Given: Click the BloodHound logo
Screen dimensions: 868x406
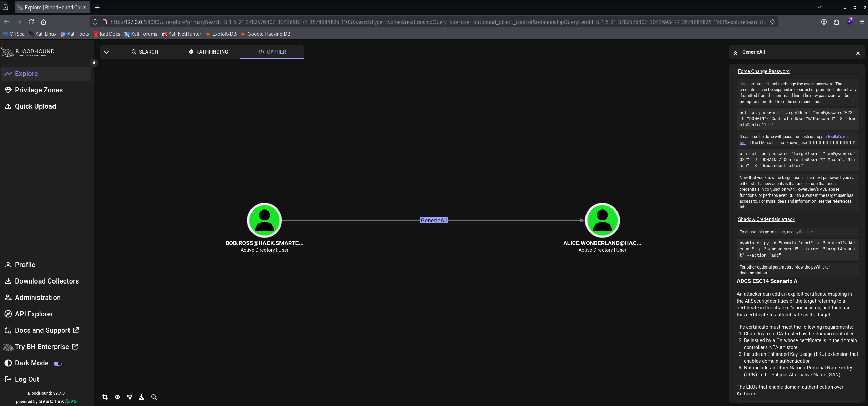Looking at the screenshot, I should pos(28,52).
